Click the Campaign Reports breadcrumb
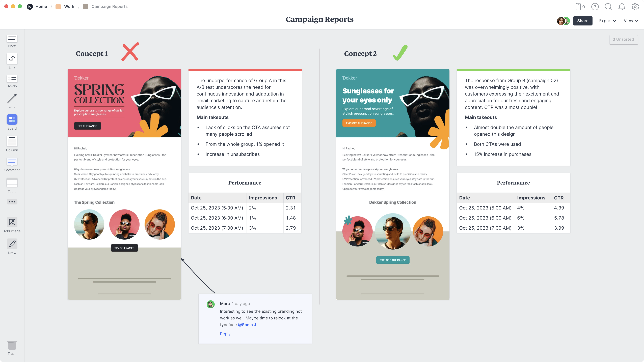 109,6
